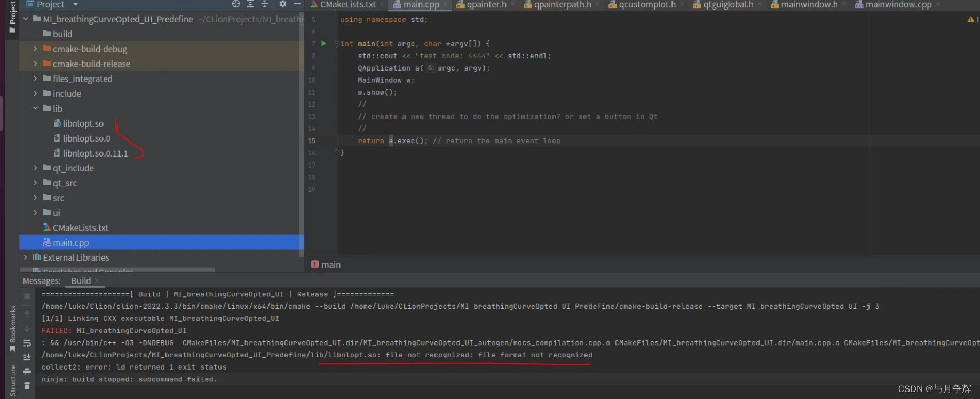Collapse the MI_breathingCurveOpted_UI_Predefine root folder

[x=26, y=19]
